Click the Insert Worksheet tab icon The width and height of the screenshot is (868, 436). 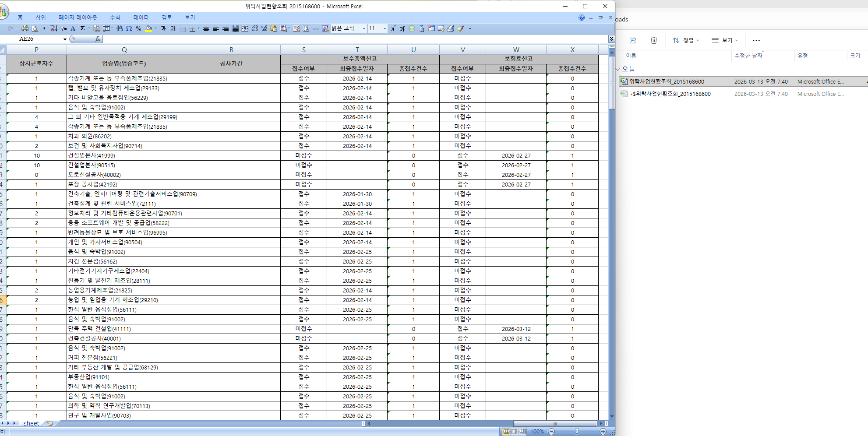click(x=50, y=423)
